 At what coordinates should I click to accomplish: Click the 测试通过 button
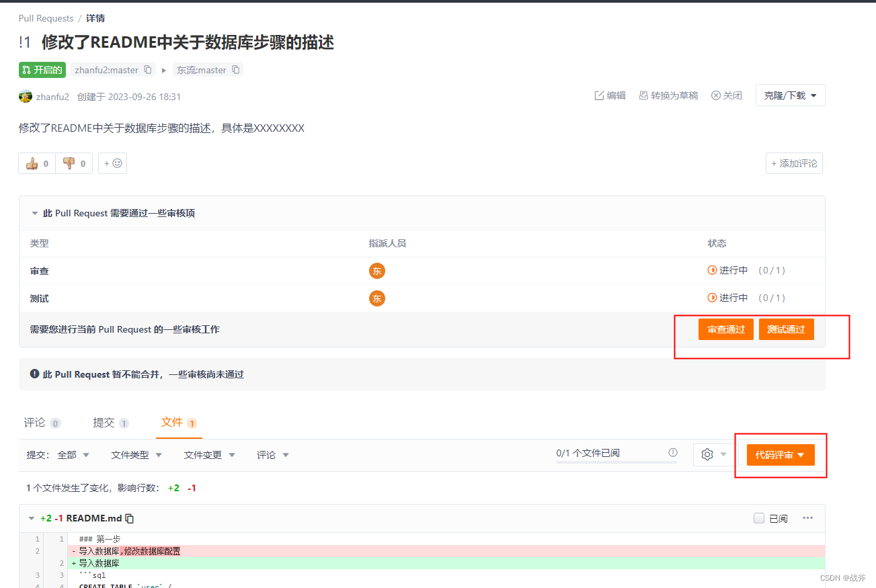(787, 329)
